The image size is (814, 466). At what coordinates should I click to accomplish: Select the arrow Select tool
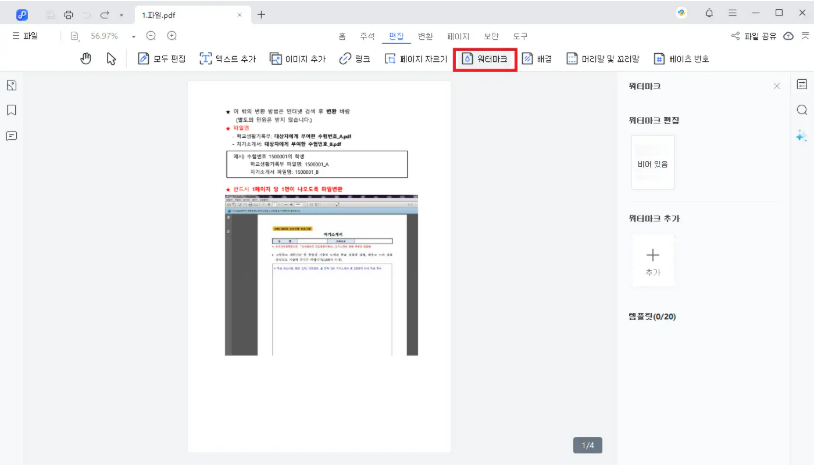point(111,59)
